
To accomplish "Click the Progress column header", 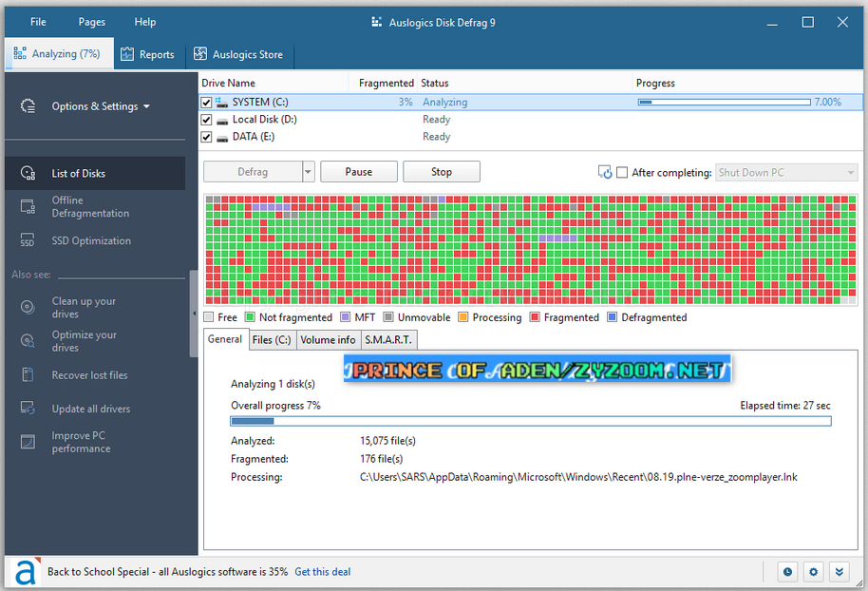I will pos(747,83).
